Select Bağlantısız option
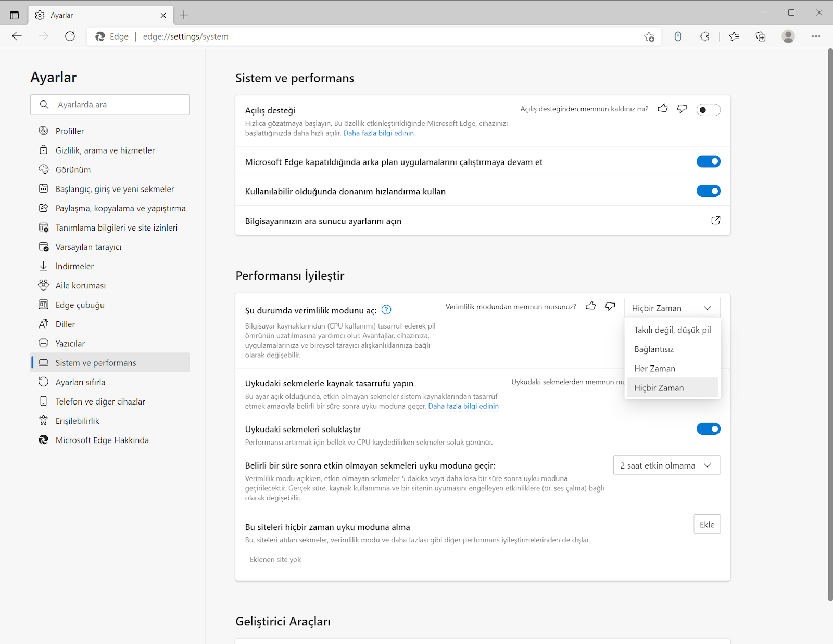833x644 pixels. coord(673,349)
